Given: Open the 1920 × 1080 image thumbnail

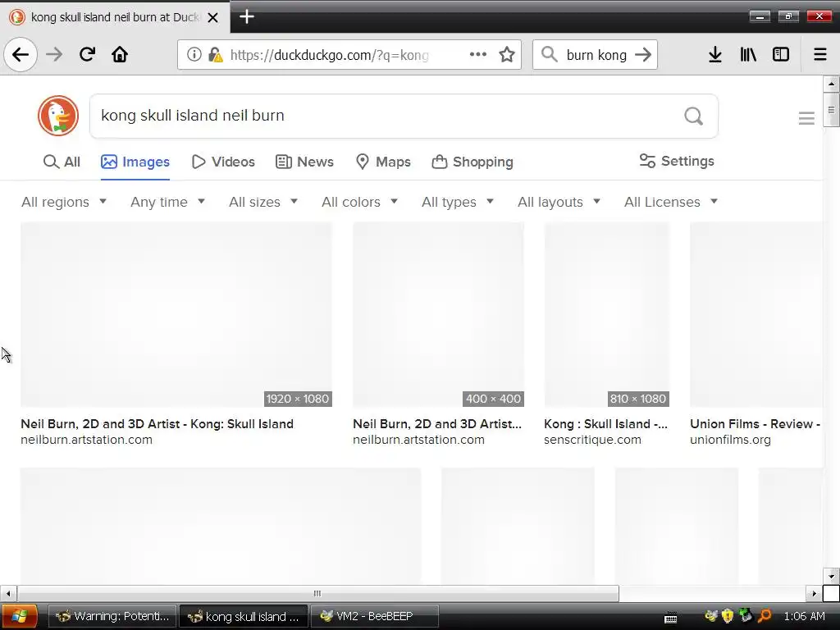Looking at the screenshot, I should point(176,315).
